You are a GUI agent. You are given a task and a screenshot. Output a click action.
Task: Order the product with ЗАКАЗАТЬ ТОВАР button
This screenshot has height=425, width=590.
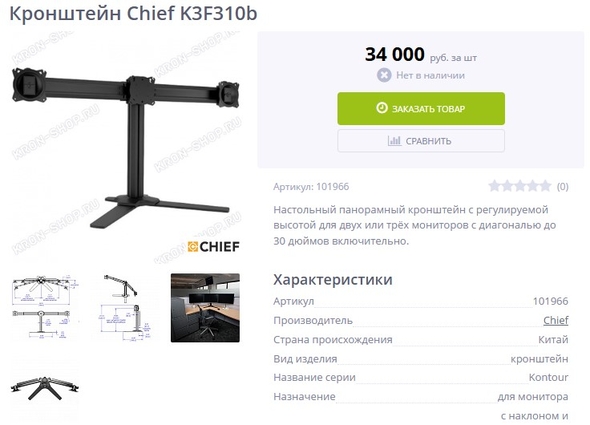click(x=421, y=108)
